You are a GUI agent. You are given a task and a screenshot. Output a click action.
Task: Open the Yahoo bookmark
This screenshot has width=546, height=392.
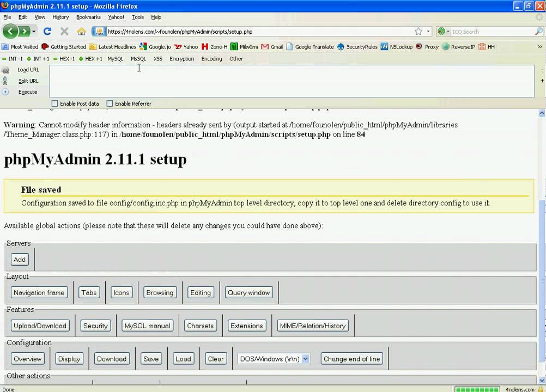[x=186, y=47]
